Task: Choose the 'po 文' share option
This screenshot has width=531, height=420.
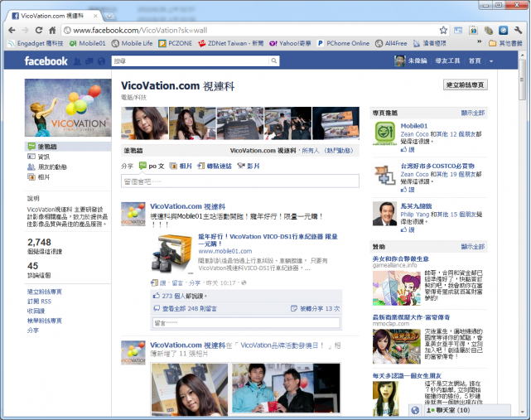Action: [152, 166]
